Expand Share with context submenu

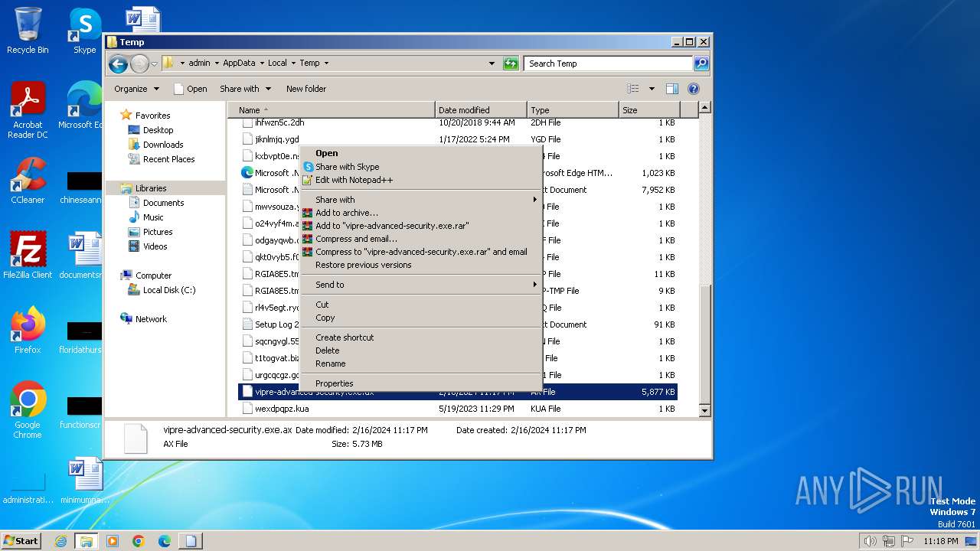[x=420, y=200]
